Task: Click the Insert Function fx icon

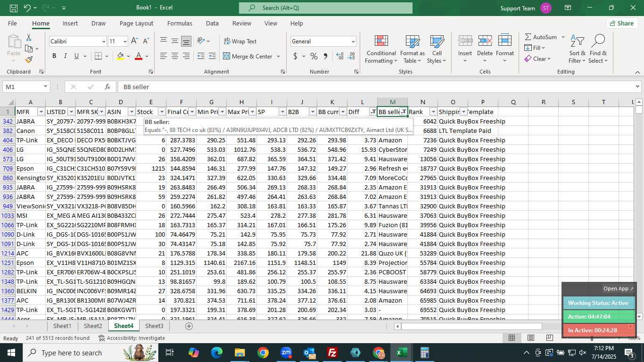Action: point(107,87)
